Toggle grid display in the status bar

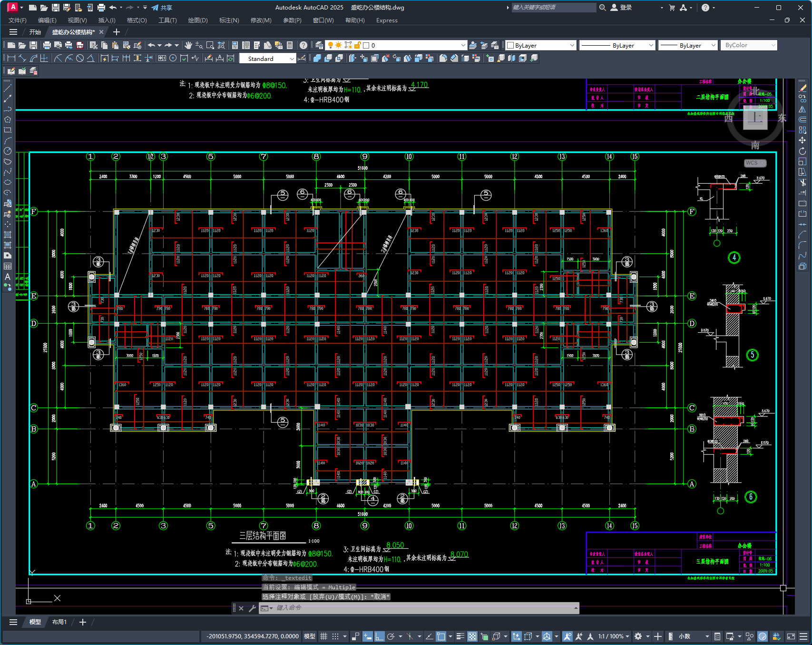pos(324,636)
